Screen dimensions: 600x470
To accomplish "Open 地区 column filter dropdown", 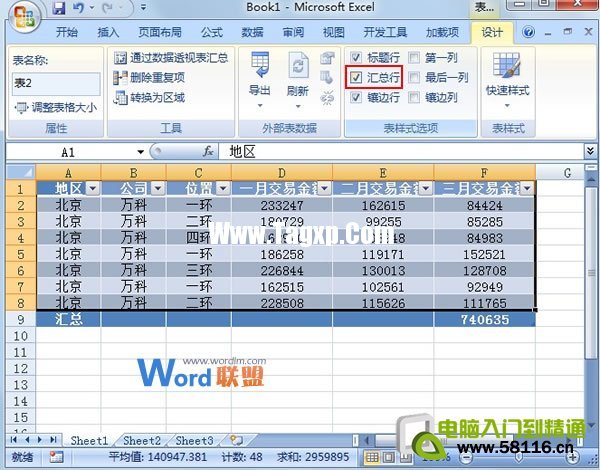I will pyautogui.click(x=93, y=188).
